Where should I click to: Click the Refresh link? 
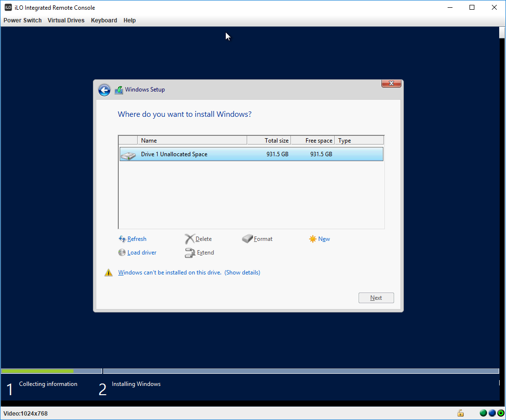tap(137, 239)
